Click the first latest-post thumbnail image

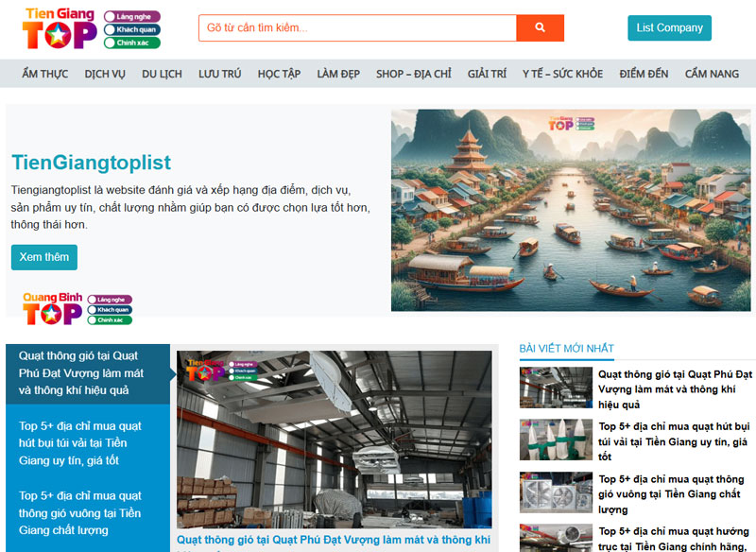[x=556, y=388]
